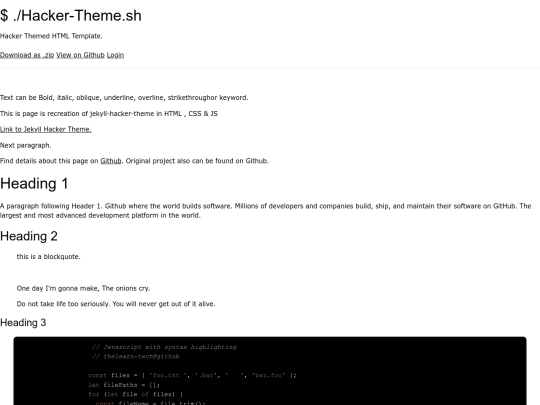Image resolution: width=540 pixels, height=405 pixels.
Task: Click the jekyll-hacker-theme recreation sentence
Action: (x=109, y=114)
